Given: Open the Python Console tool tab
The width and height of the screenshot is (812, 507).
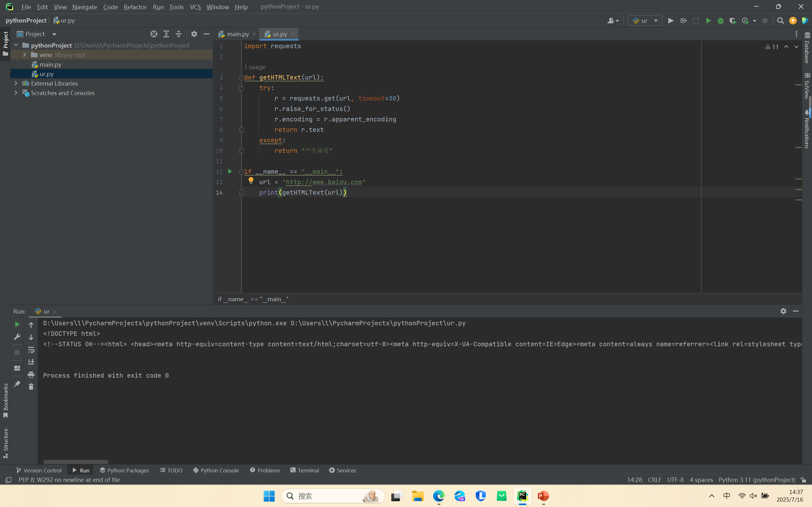Looking at the screenshot, I should tap(216, 470).
